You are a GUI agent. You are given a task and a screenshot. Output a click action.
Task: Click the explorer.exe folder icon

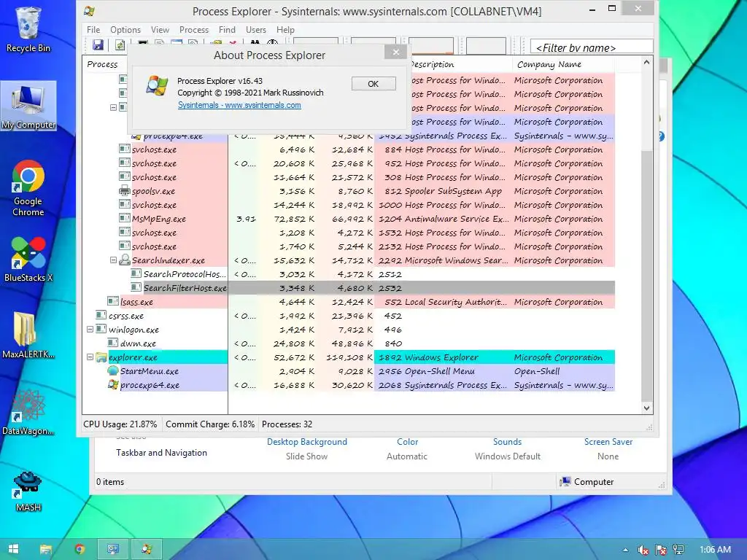tap(101, 357)
